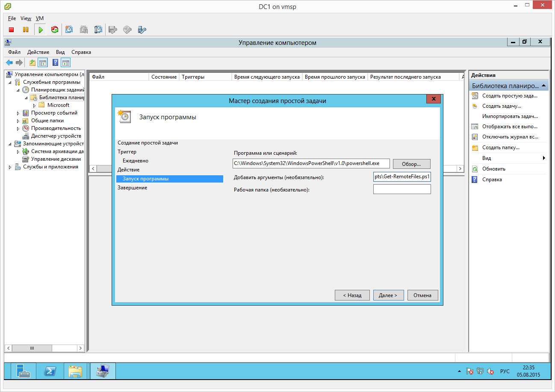Take a VM snapshot using the toolbar icon
The image size is (555, 392).
[x=69, y=29]
